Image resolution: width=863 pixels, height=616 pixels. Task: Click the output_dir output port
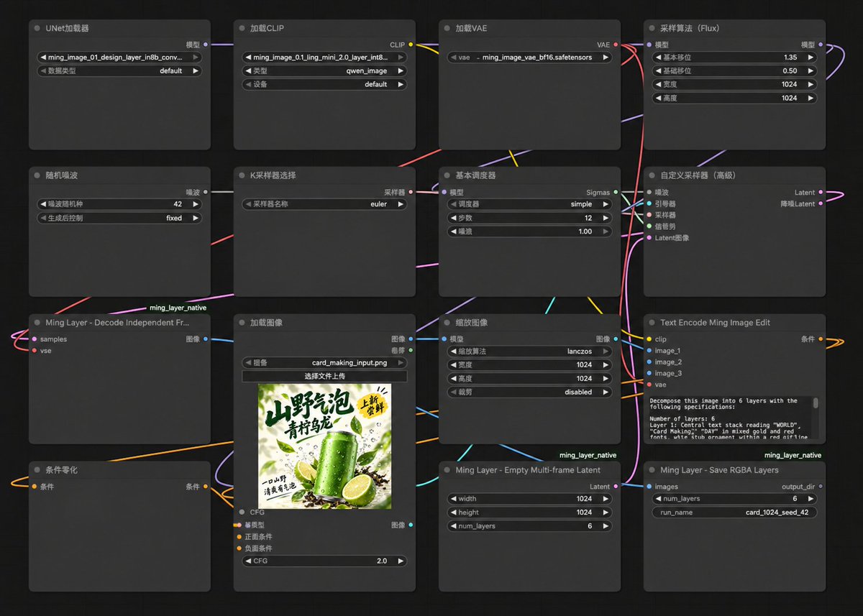pos(821,487)
